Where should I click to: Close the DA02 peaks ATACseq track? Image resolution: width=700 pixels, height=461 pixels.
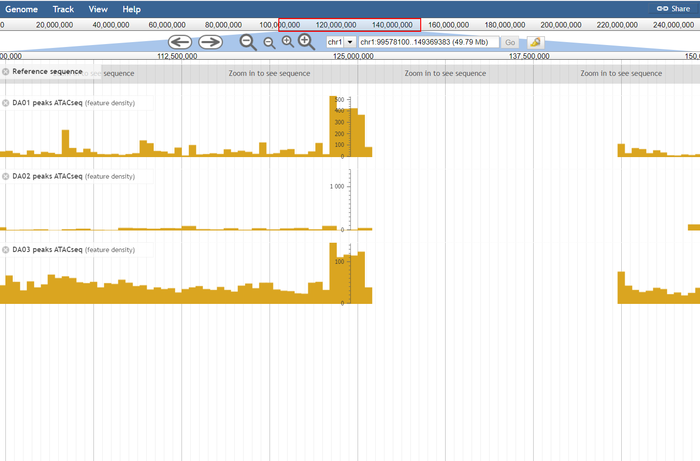(x=5, y=176)
